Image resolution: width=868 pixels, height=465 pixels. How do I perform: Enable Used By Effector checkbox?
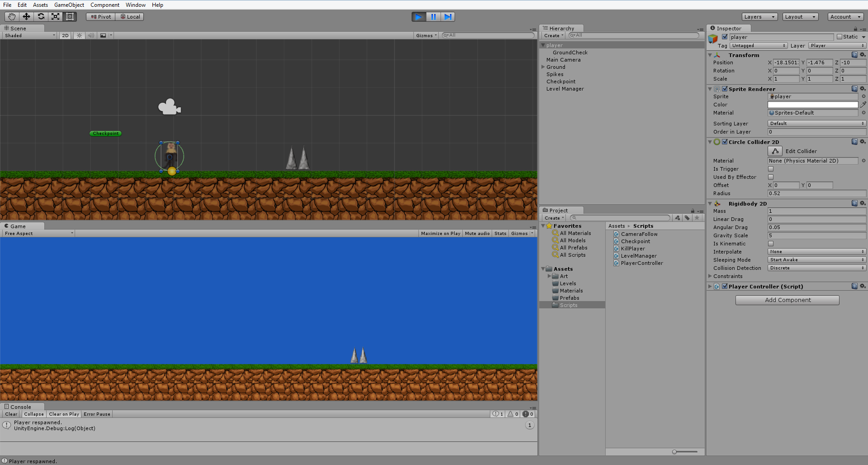tap(771, 177)
